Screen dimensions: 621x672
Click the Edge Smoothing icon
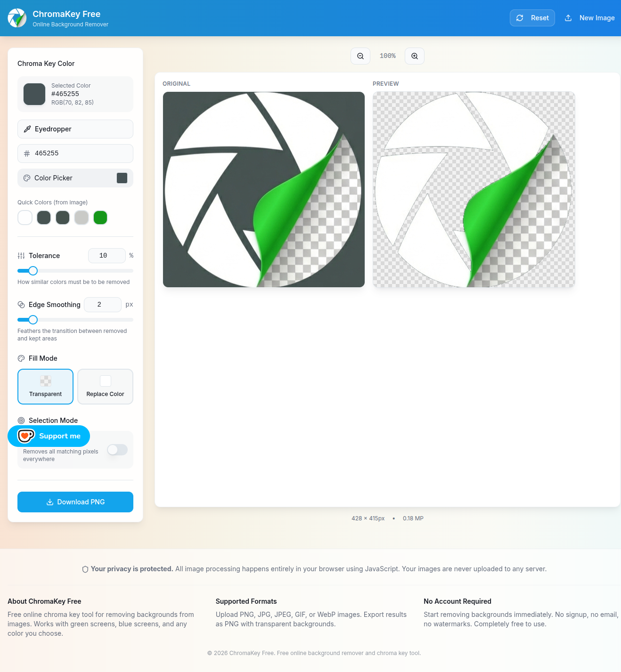click(21, 305)
